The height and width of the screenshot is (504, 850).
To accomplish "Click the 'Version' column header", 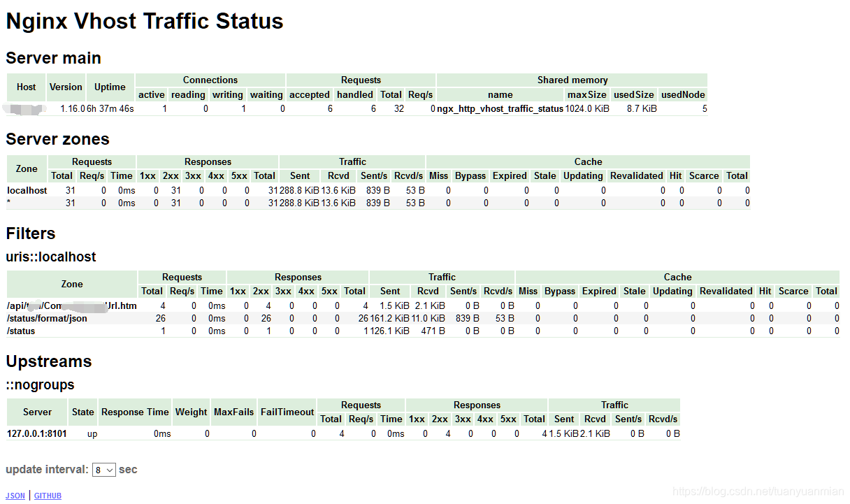I will [66, 87].
